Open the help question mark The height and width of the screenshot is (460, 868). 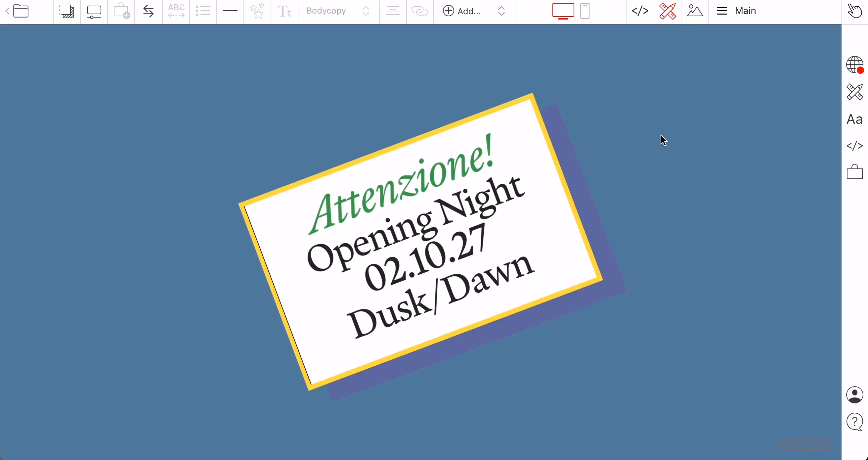[x=854, y=422]
